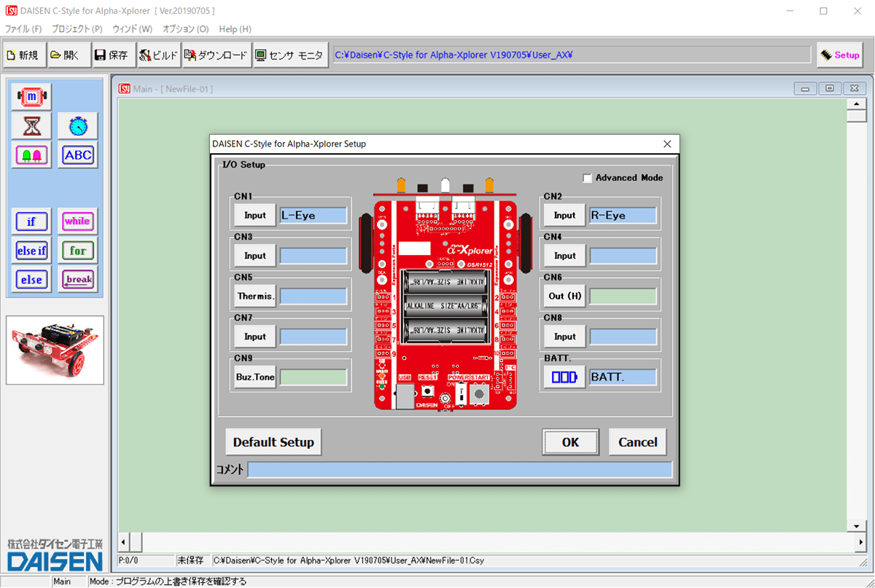This screenshot has height=588, width=875.
Task: Click the 開く (Open) toolbar button
Action: tap(69, 55)
